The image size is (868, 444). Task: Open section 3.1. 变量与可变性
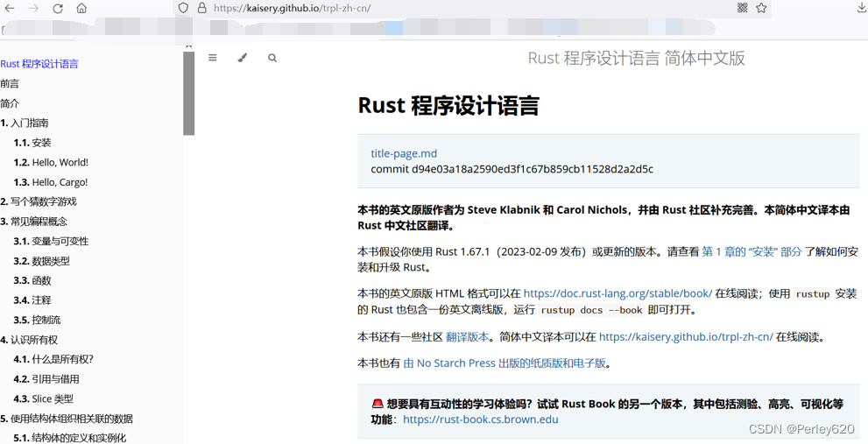click(x=51, y=242)
